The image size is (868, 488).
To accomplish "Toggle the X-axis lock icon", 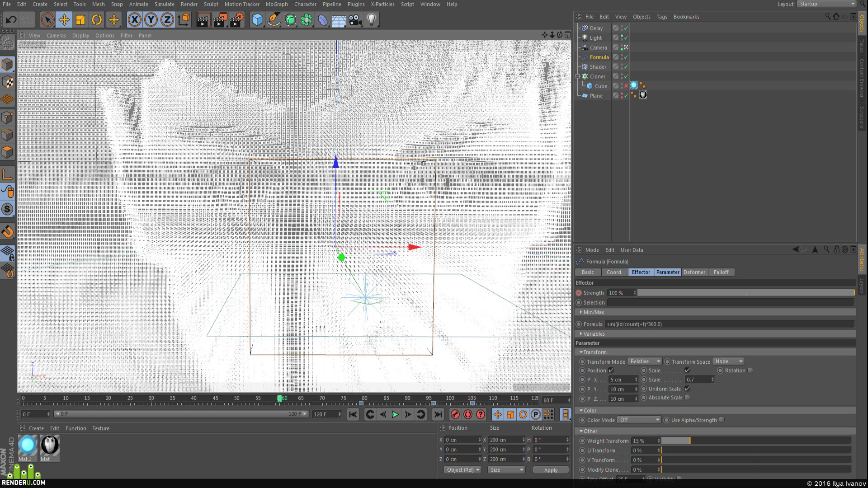I will (134, 20).
